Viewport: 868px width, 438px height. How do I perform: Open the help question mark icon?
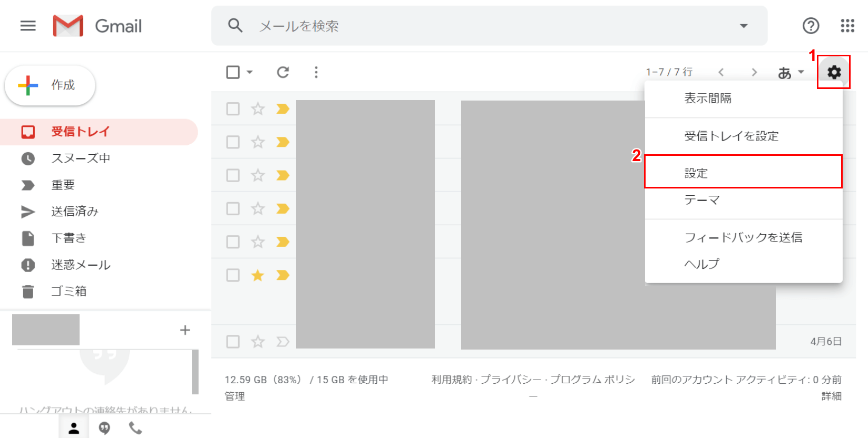[811, 25]
